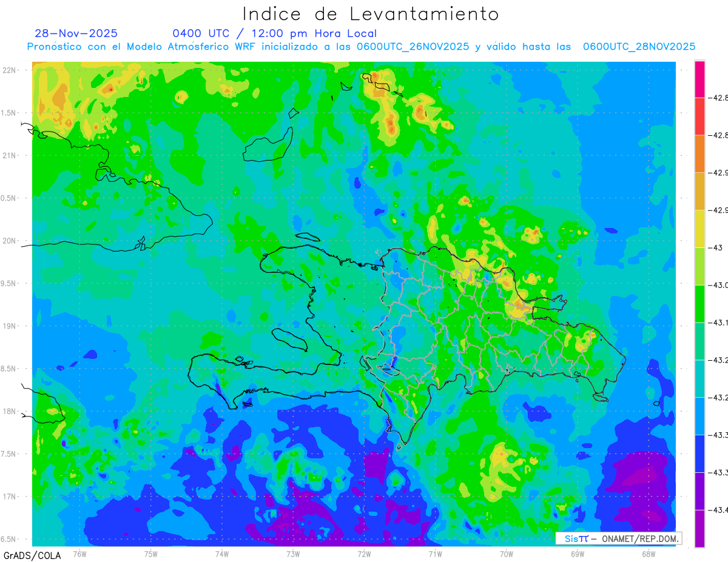Click the '22N' latitude label
This screenshot has width=728, height=562.
pos(10,70)
